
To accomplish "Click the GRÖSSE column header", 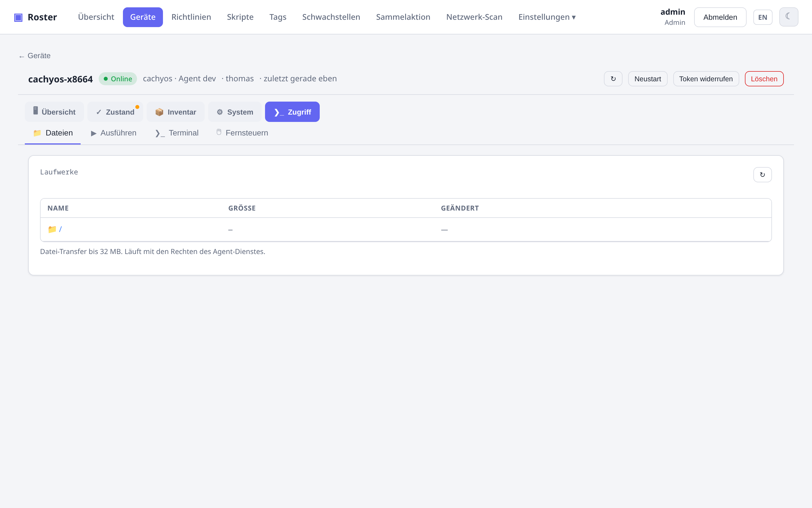I will click(x=242, y=208).
